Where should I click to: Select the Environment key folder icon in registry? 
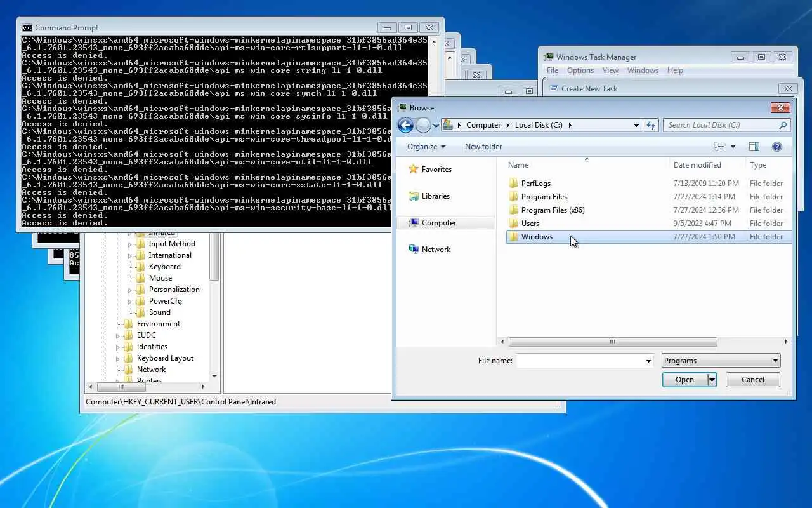tap(129, 324)
